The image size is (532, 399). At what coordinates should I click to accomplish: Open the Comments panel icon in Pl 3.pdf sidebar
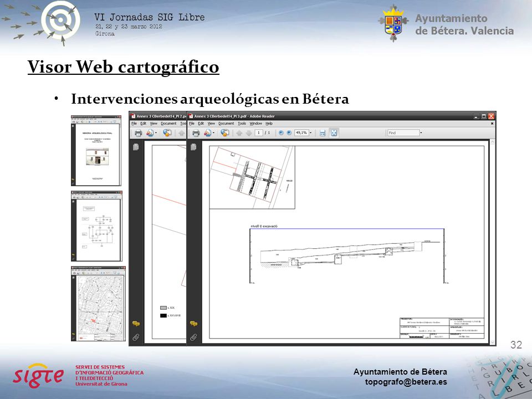pyautogui.click(x=193, y=324)
